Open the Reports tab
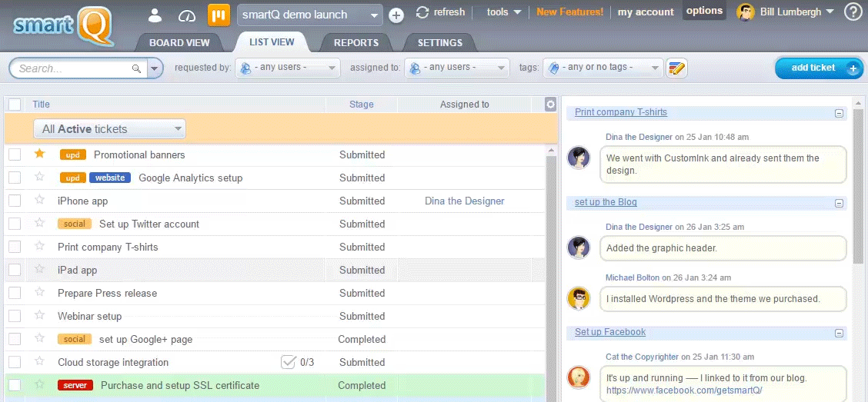 (356, 42)
